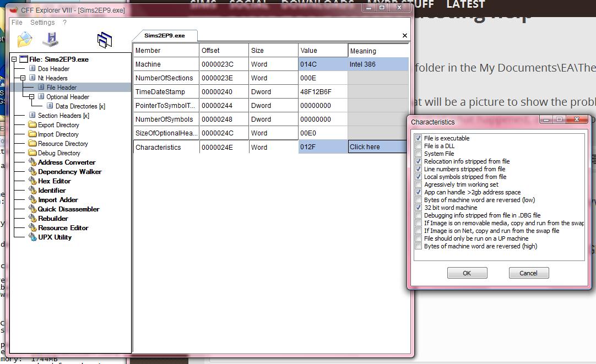This screenshot has height=364, width=596.
Task: Toggle Relocation info stripped from file
Action: coord(419,161)
